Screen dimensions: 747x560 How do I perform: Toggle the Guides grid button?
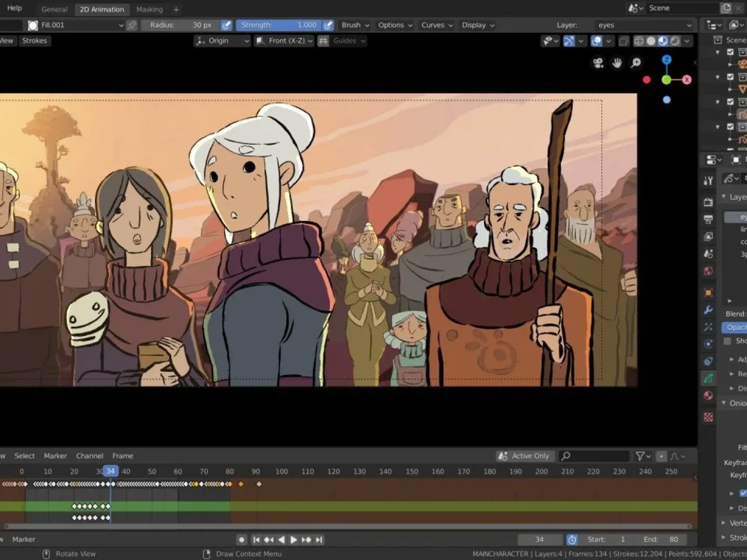pos(323,41)
